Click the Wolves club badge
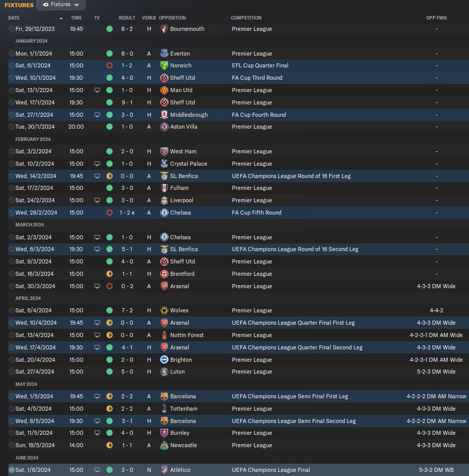The height and width of the screenshot is (476, 469). 164,310
